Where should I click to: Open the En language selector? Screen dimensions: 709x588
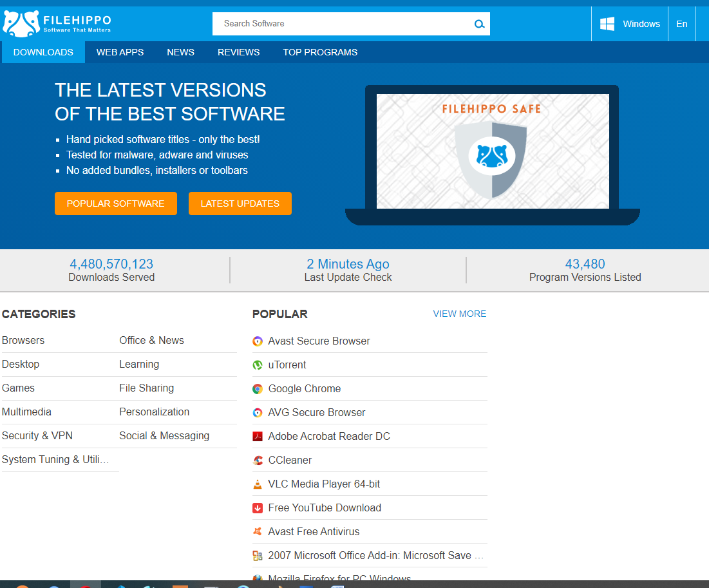pyautogui.click(x=682, y=24)
